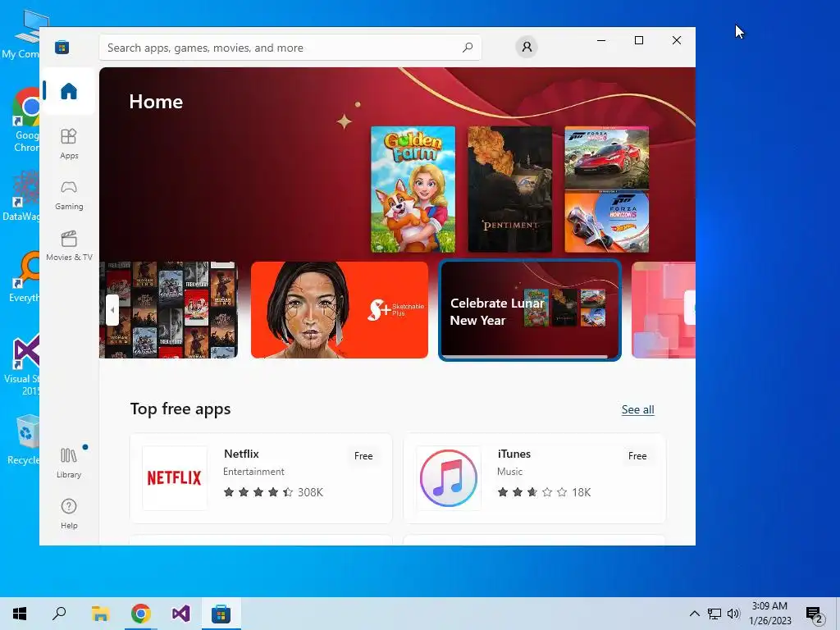
Task: Open the Golden Farm game tile
Action: tap(413, 189)
